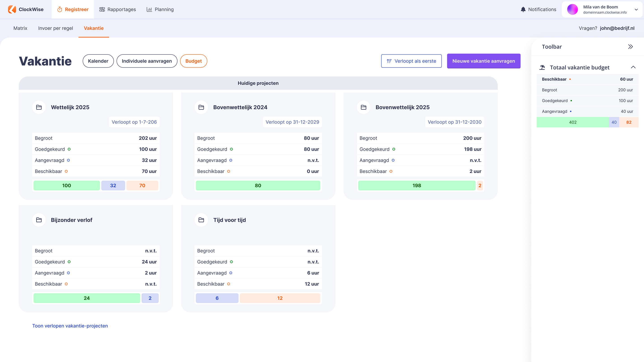Viewport: 644px width, 362px height.
Task: Click the Bovenwettelijk 2024 folder icon
Action: (x=201, y=107)
